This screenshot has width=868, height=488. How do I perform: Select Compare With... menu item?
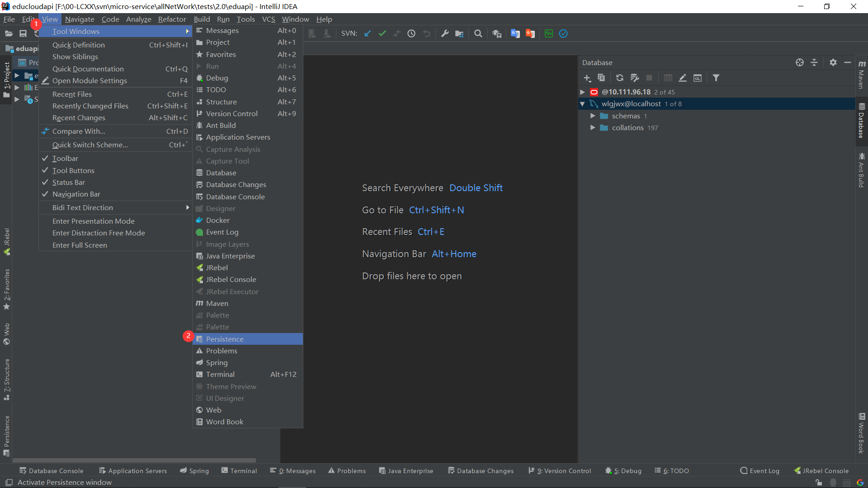click(x=115, y=131)
